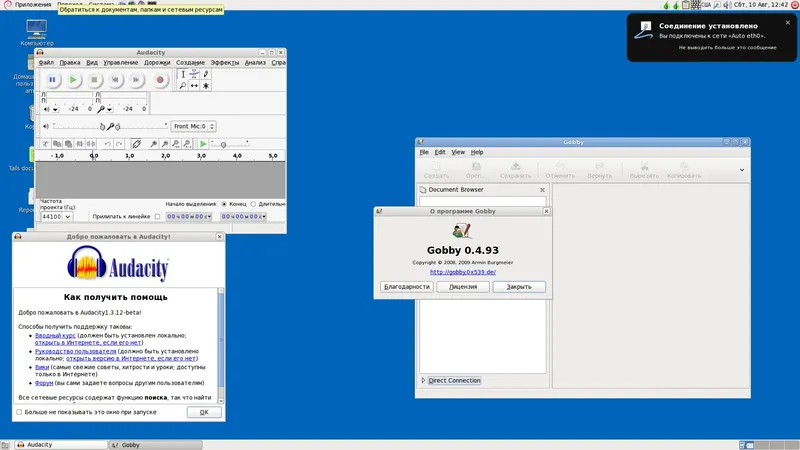
Task: Select the Draw (pencil) tool
Action: [x=206, y=74]
